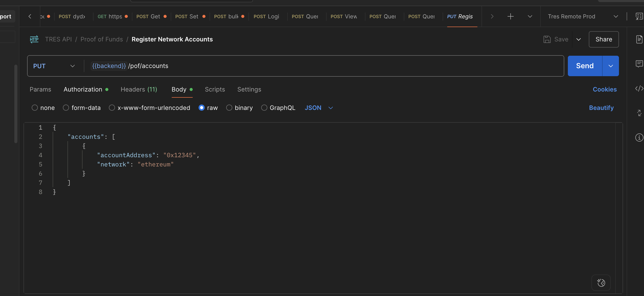Click the Postbot AI assistant icon
The width and height of the screenshot is (644, 296).
tap(601, 283)
